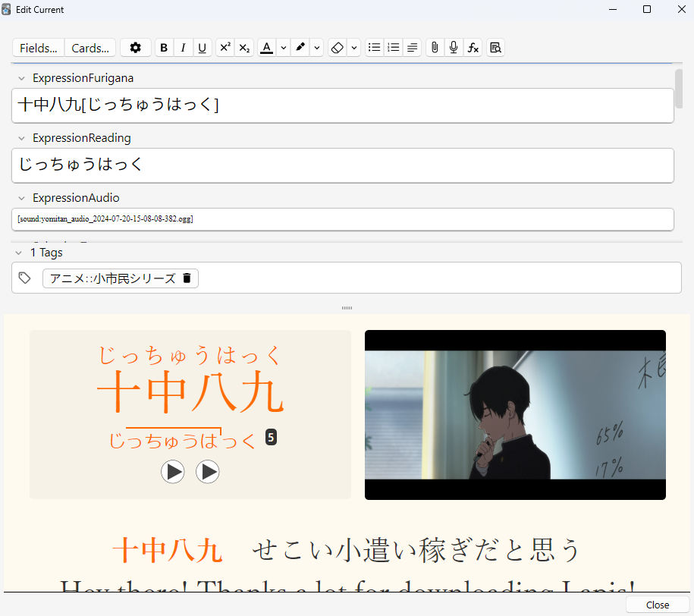Image resolution: width=694 pixels, height=616 pixels.
Task: Record audio with microphone icon
Action: tap(454, 48)
